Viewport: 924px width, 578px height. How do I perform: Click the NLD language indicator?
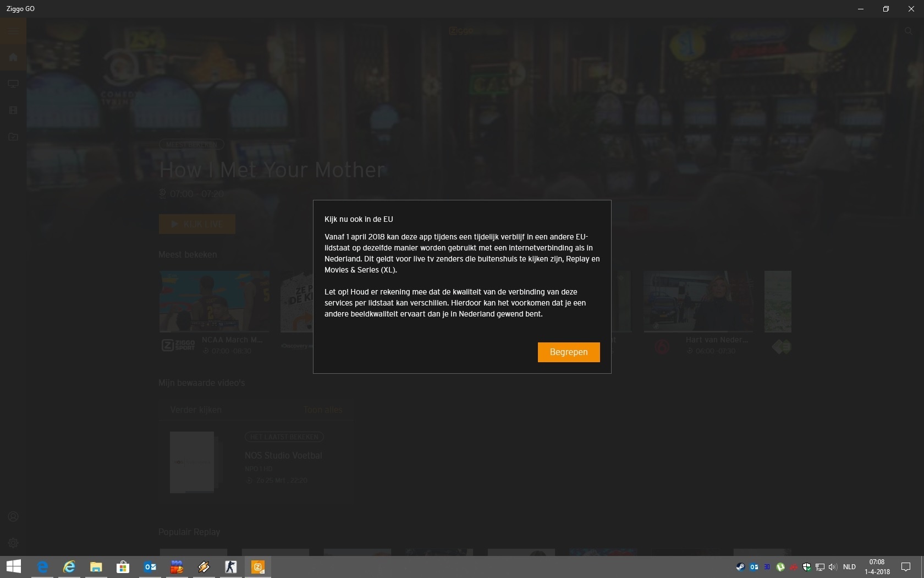pyautogui.click(x=849, y=567)
